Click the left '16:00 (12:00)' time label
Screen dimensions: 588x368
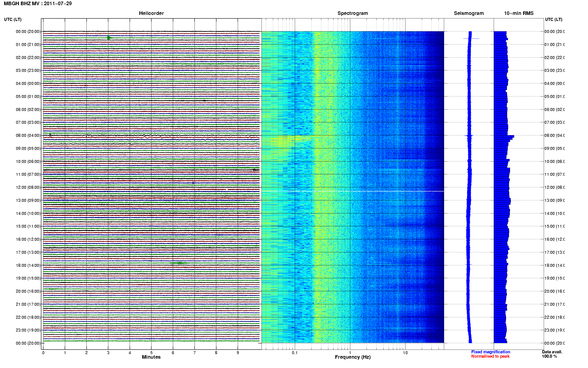28,239
